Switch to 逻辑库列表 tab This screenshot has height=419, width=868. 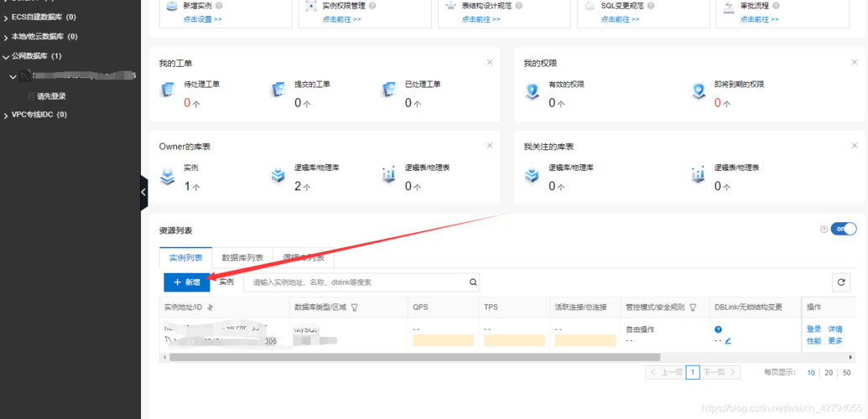(304, 258)
